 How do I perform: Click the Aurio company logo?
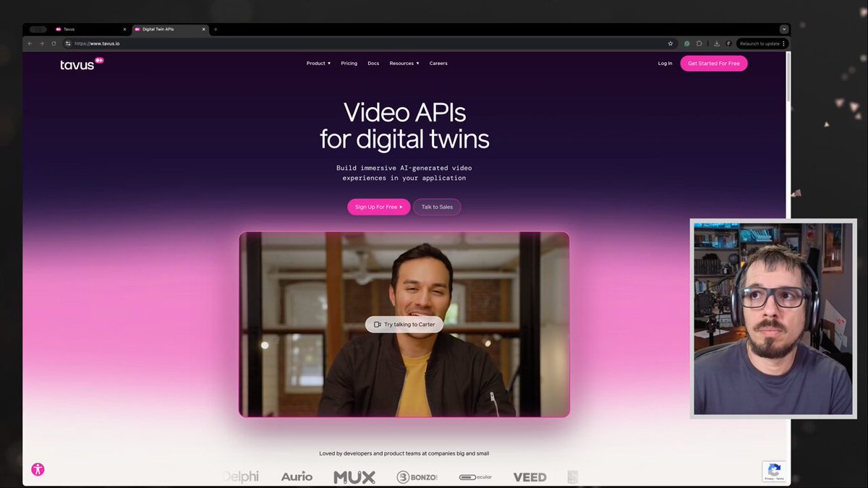[297, 476]
